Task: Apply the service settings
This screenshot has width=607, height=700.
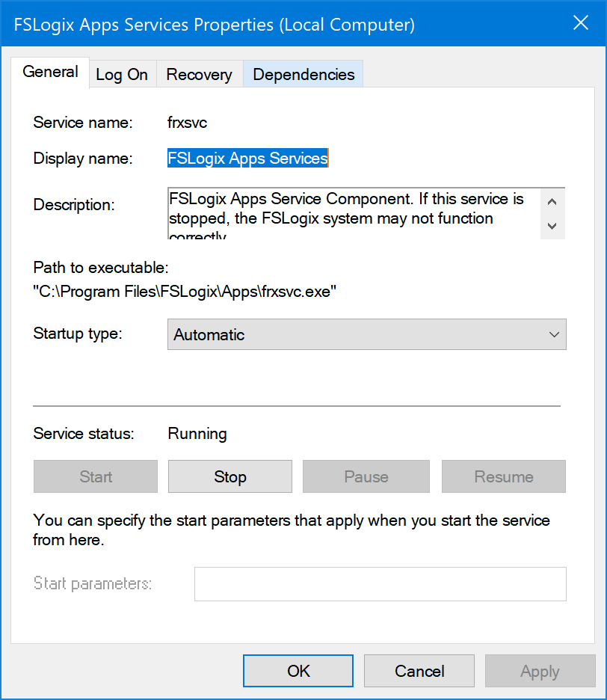Action: tap(540, 671)
